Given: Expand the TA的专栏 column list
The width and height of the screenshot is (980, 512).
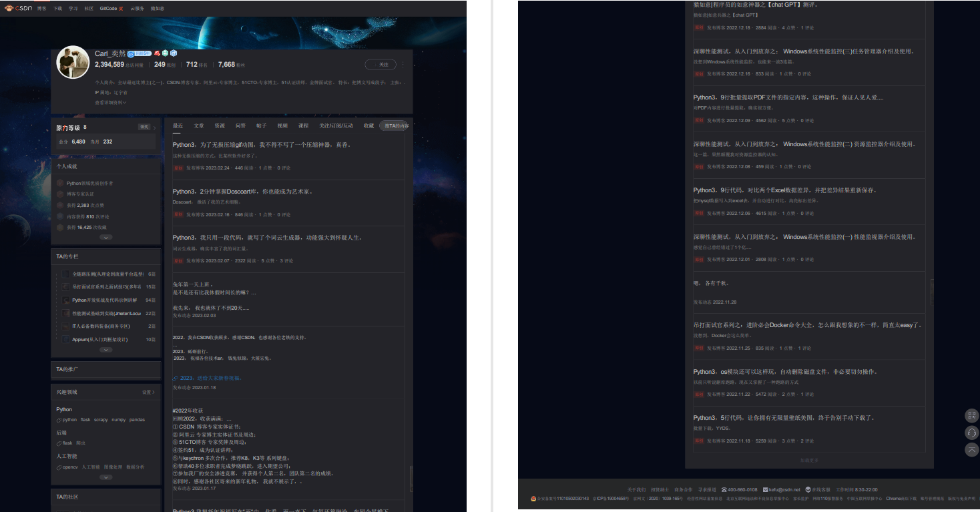Looking at the screenshot, I should pos(105,350).
